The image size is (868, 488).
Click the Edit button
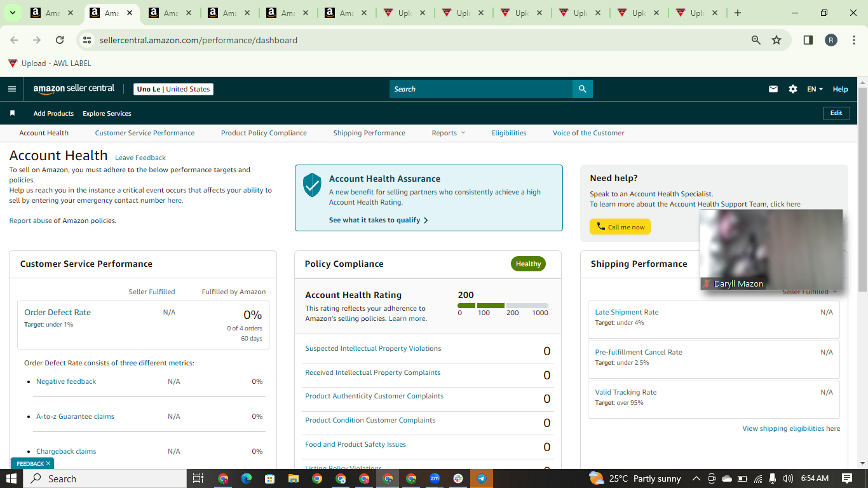836,113
